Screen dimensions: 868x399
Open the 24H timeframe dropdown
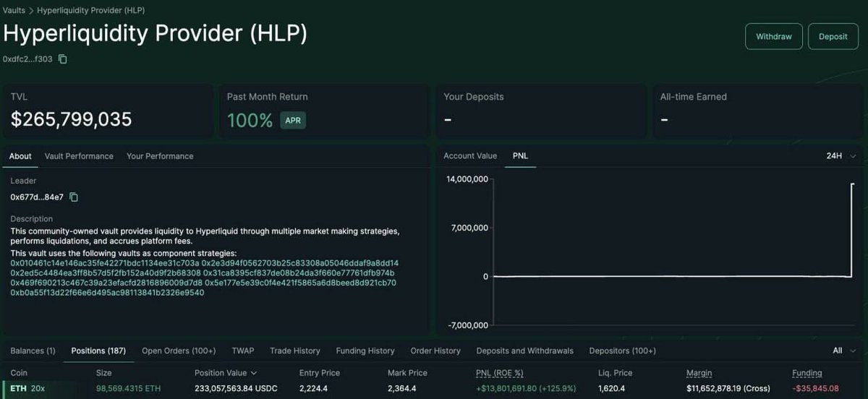(x=841, y=156)
